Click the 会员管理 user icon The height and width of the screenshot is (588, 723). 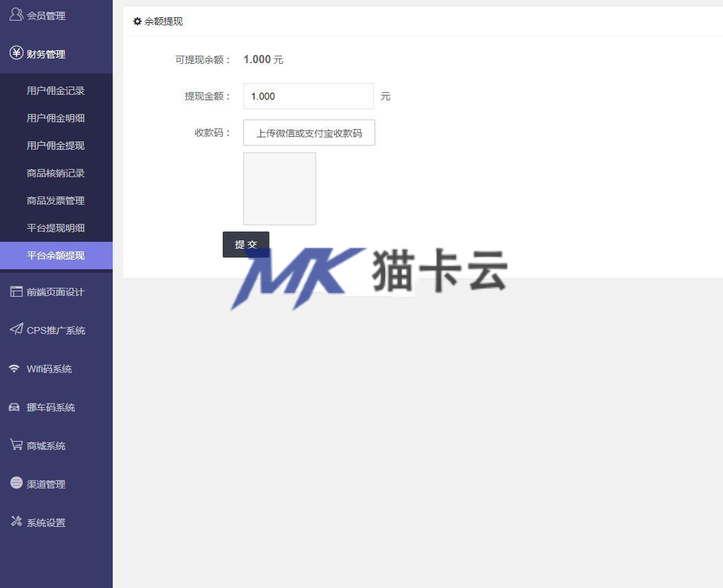[16, 14]
